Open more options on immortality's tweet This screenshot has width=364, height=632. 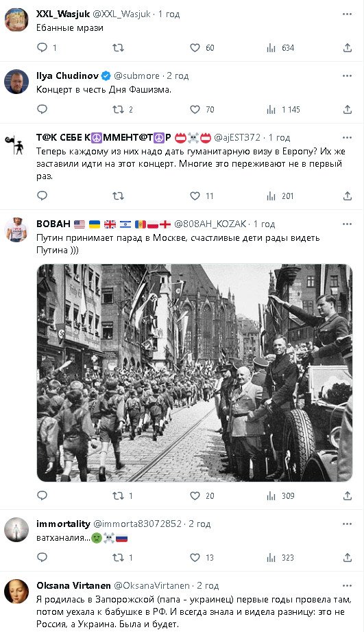click(x=347, y=524)
